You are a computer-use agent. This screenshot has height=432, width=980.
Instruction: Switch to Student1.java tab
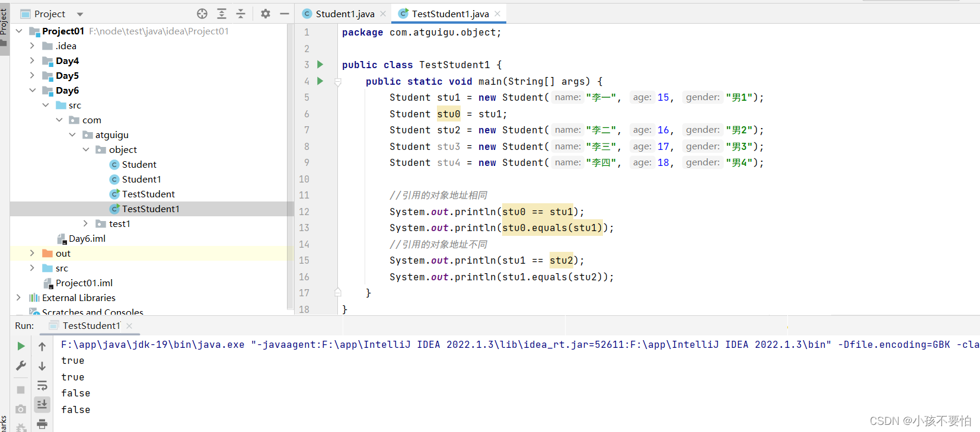pos(344,14)
